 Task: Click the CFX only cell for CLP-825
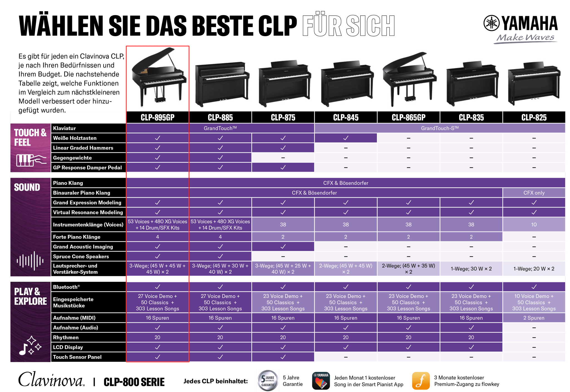pos(534,193)
